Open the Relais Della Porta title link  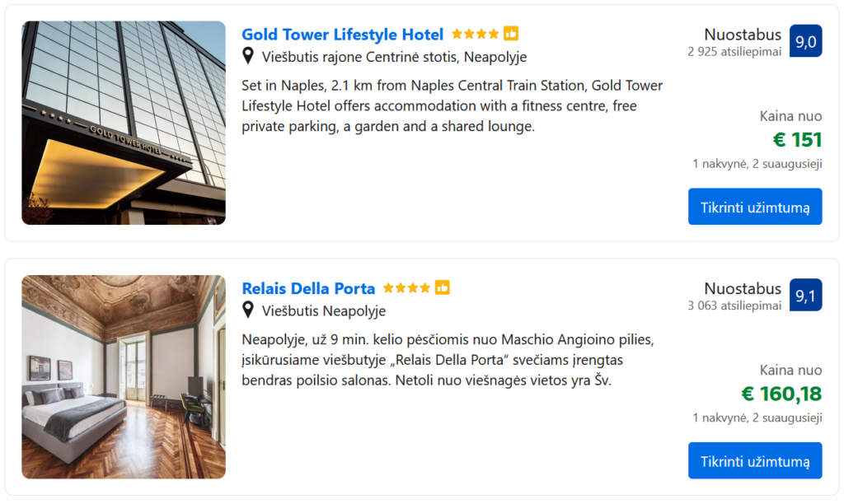308,288
